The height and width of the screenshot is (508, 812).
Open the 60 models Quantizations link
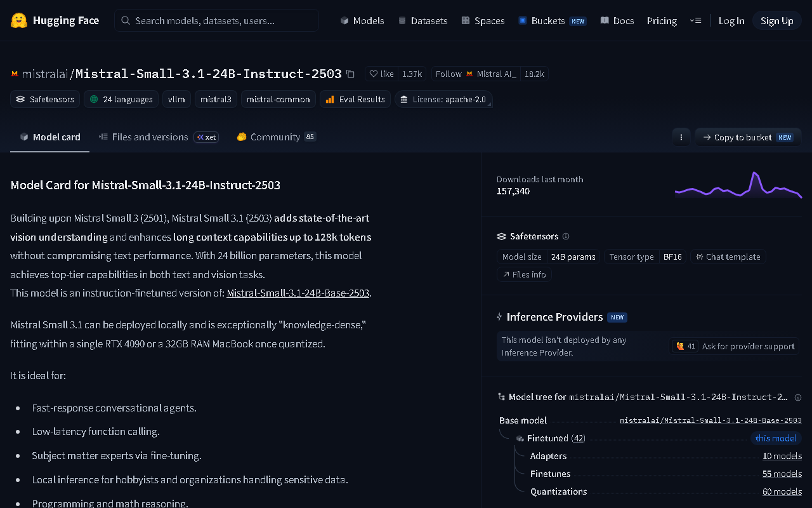pos(782,491)
